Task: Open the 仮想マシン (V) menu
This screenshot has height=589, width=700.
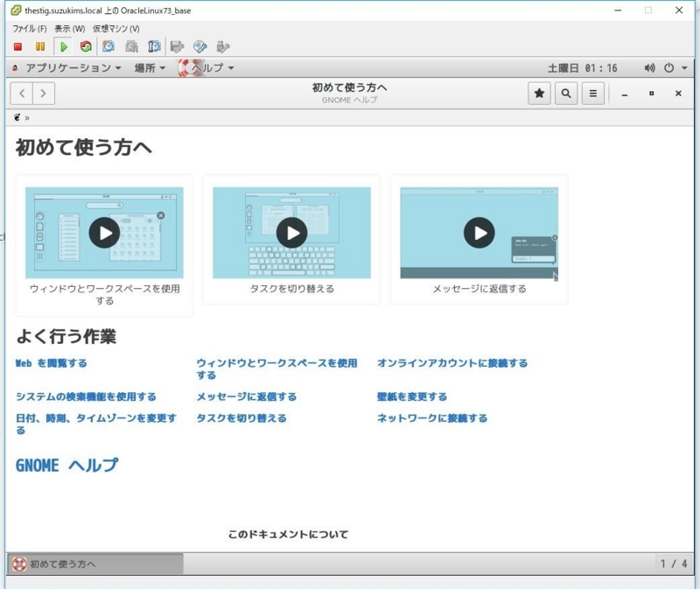Action: 116,29
